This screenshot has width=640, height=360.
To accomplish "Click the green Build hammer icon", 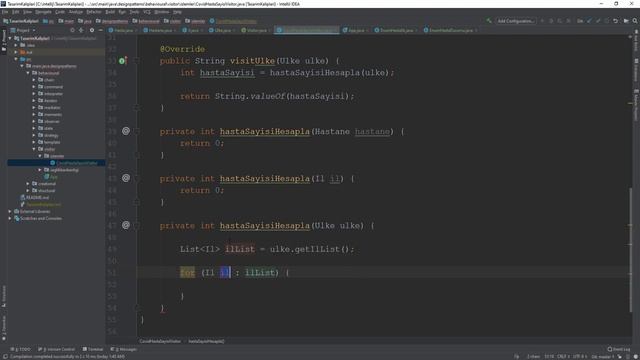I will pyautogui.click(x=489, y=21).
